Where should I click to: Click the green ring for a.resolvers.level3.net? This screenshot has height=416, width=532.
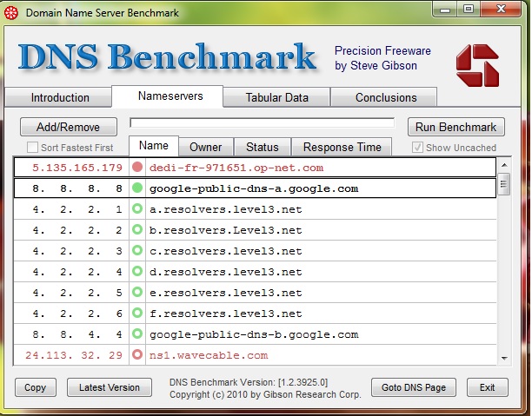[x=137, y=208]
